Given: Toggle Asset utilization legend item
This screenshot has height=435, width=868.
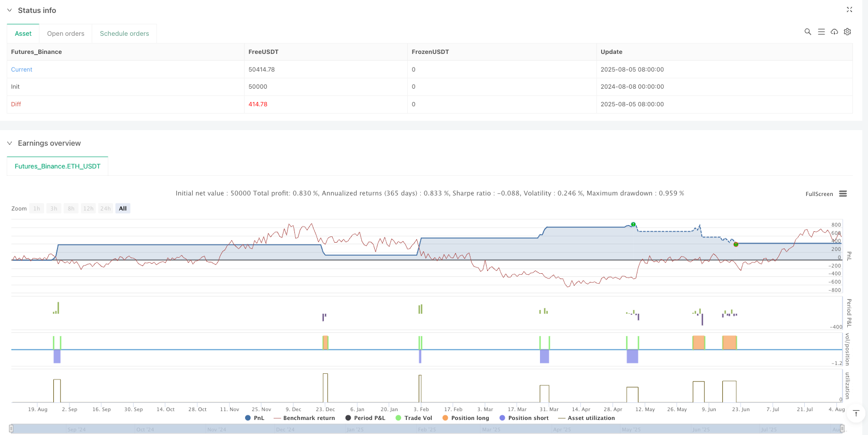Looking at the screenshot, I should pos(586,418).
